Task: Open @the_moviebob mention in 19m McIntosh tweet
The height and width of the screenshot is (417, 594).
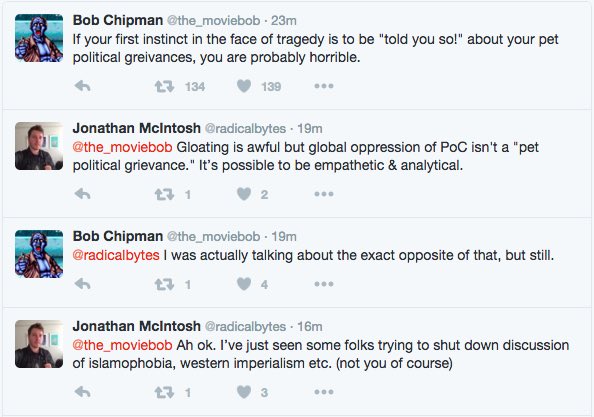Action: pos(122,147)
